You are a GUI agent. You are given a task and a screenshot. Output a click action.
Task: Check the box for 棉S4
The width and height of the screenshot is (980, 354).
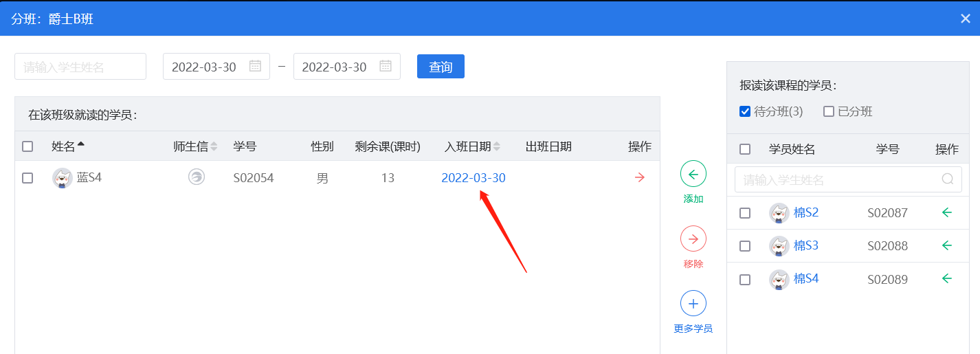(x=745, y=280)
